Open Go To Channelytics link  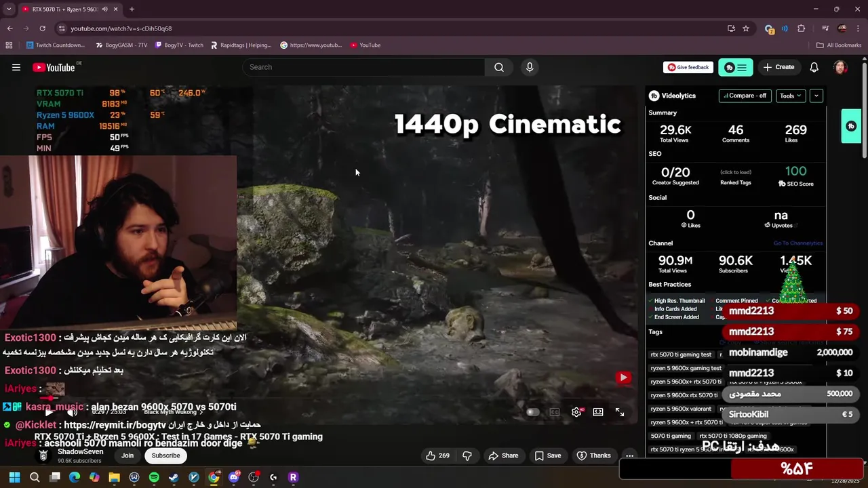coord(798,243)
